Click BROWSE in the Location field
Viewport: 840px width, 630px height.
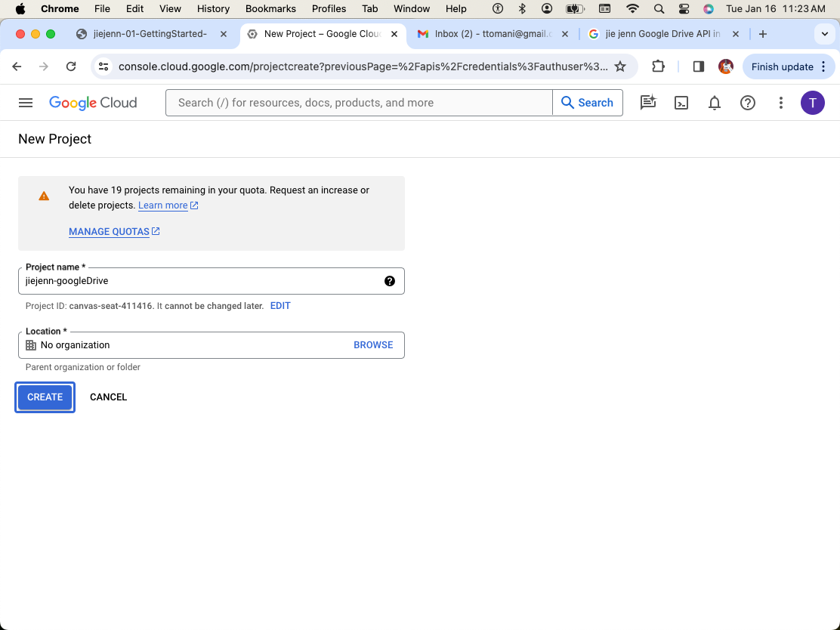tap(373, 345)
